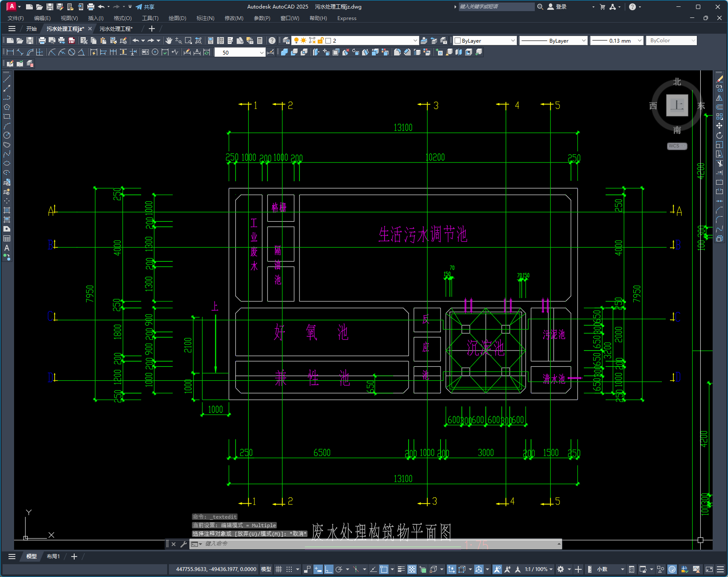
Task: Select the Mirror tool in Modify toolbar
Action: 719,98
